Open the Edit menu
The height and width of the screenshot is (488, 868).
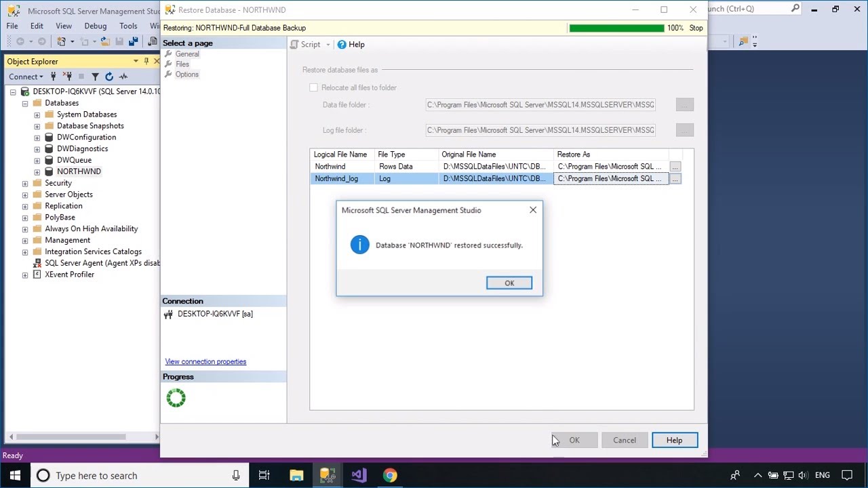click(37, 26)
